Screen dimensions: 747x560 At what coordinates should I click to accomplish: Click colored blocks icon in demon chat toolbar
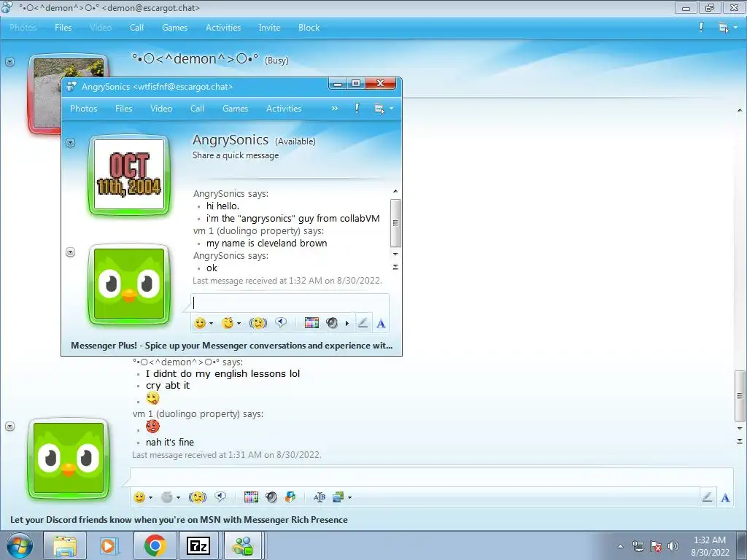pyautogui.click(x=290, y=497)
